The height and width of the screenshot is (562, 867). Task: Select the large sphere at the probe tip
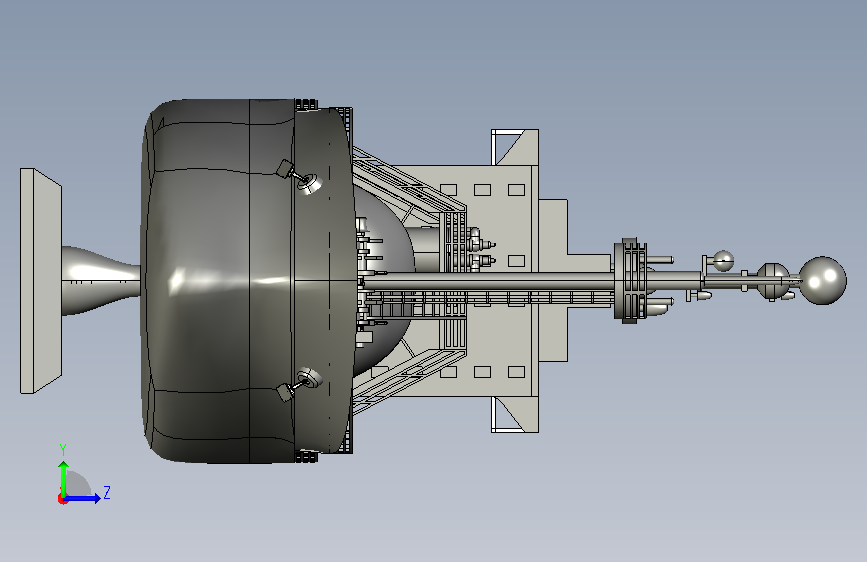point(823,280)
